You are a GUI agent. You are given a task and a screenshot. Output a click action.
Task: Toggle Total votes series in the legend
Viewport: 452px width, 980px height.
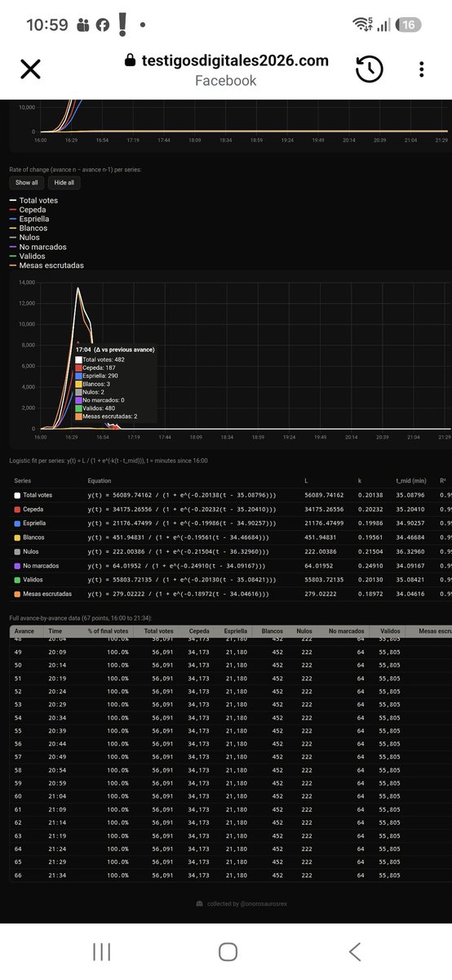(33, 200)
